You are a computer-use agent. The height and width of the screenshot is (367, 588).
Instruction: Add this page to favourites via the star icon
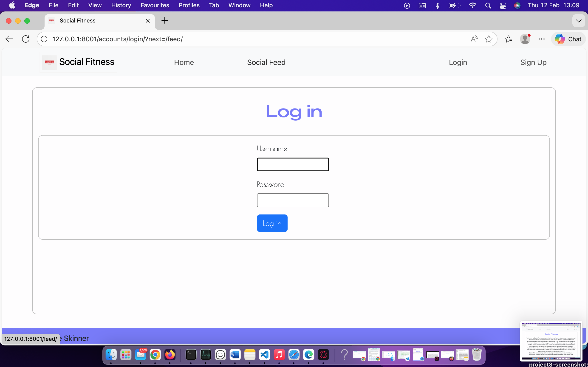(x=489, y=39)
